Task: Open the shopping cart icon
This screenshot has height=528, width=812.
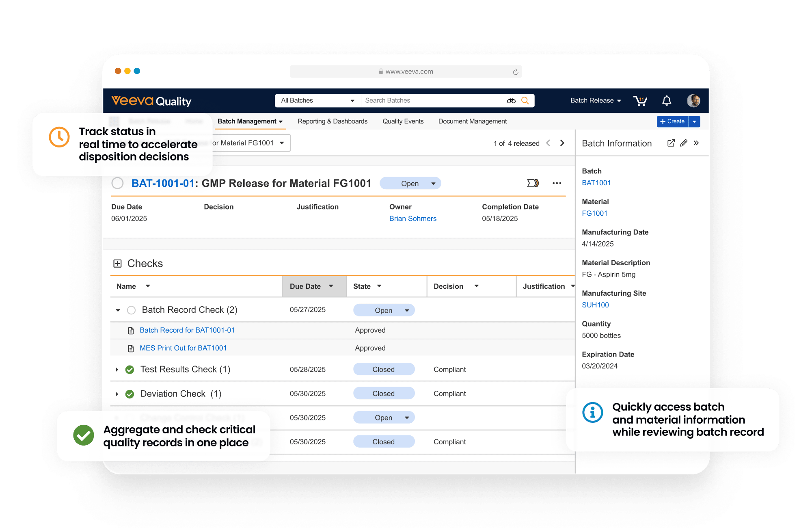Action: click(640, 101)
